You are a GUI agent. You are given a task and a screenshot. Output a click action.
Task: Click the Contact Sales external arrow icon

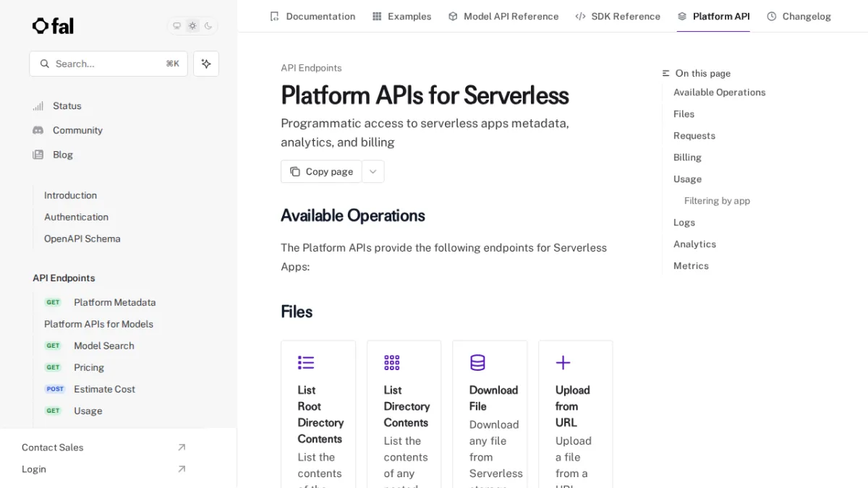[x=182, y=448]
